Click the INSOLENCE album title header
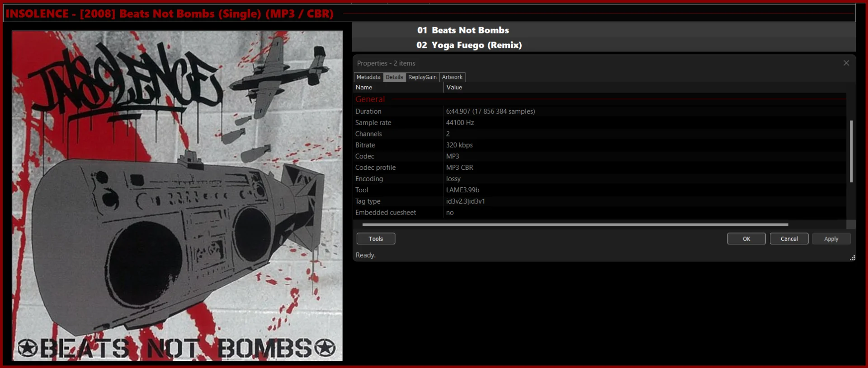868x368 pixels. tap(170, 14)
